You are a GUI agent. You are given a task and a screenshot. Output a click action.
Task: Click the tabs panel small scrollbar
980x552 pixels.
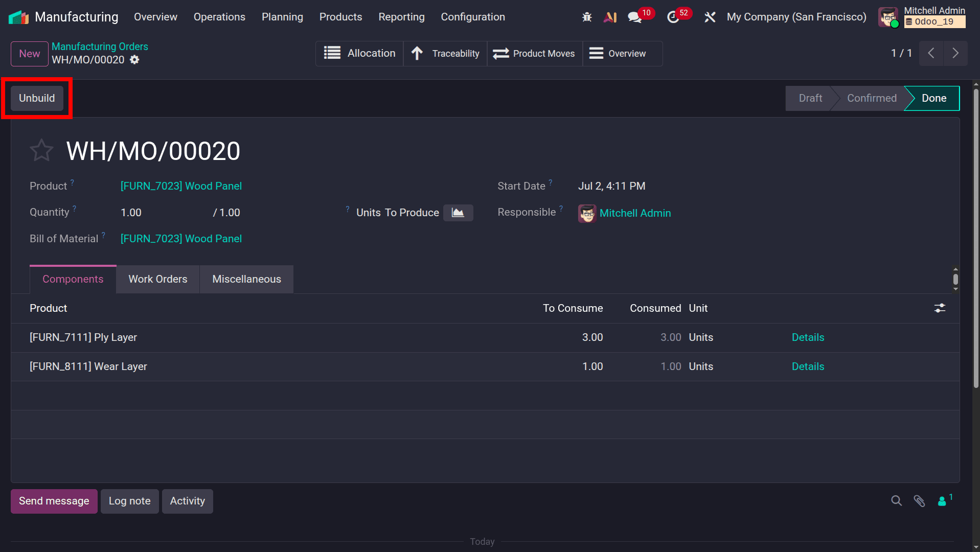(955, 279)
